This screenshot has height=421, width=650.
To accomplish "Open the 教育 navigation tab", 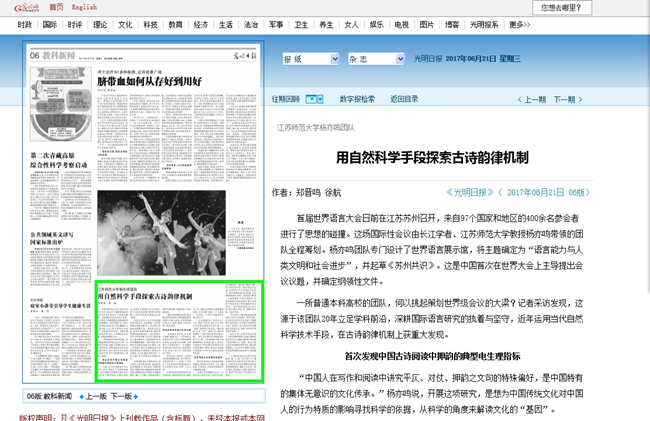I will tap(175, 22).
